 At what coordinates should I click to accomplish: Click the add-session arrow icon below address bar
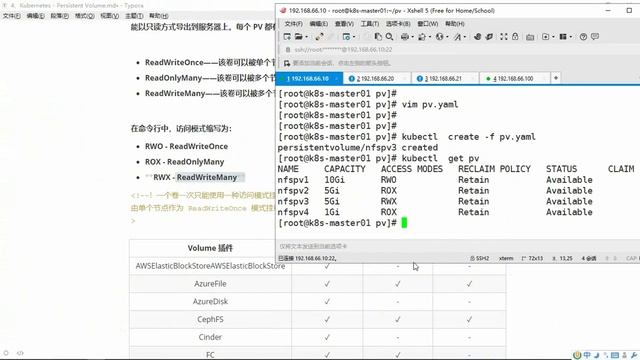click(287, 63)
